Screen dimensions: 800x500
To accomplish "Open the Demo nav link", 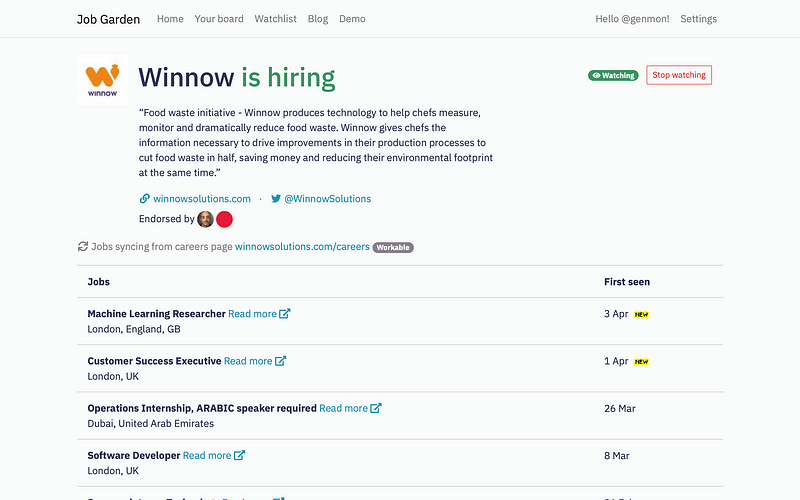I will 352,19.
